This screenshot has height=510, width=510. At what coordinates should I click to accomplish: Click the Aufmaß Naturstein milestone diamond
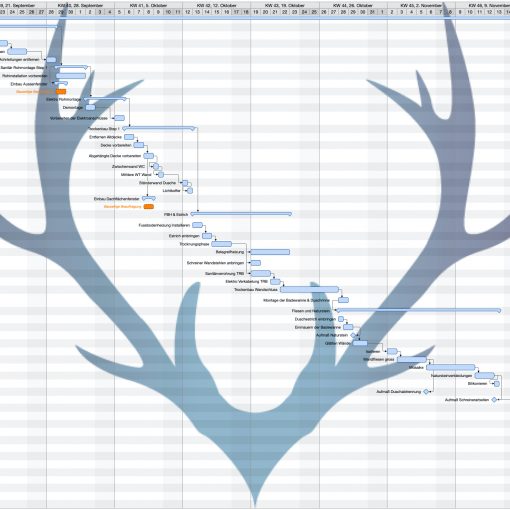(353, 335)
